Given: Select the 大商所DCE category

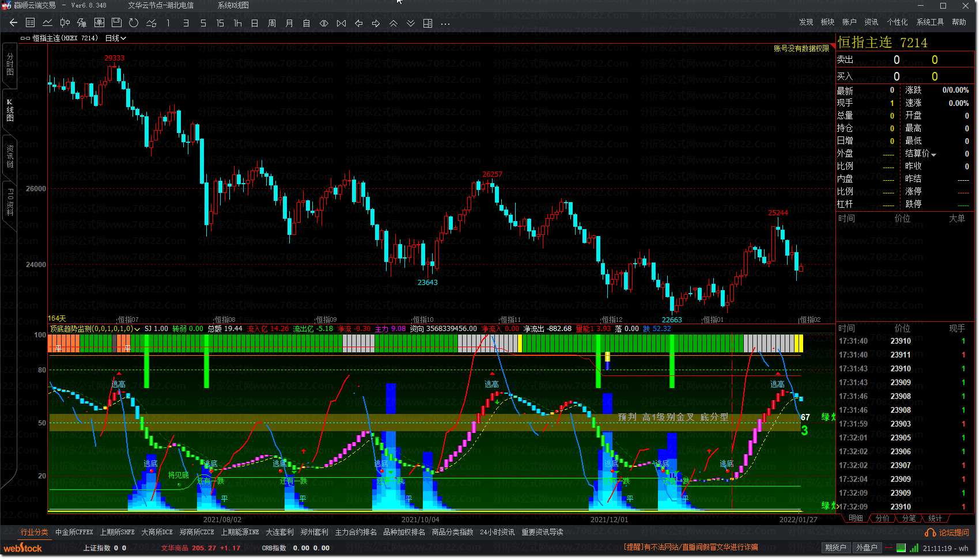Looking at the screenshot, I should (157, 532).
